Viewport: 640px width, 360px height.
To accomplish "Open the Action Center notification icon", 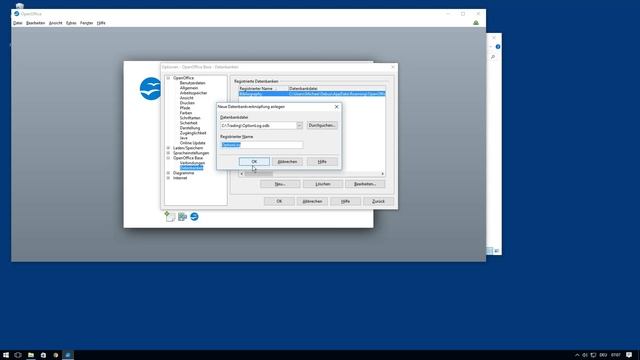I will click(x=629, y=355).
